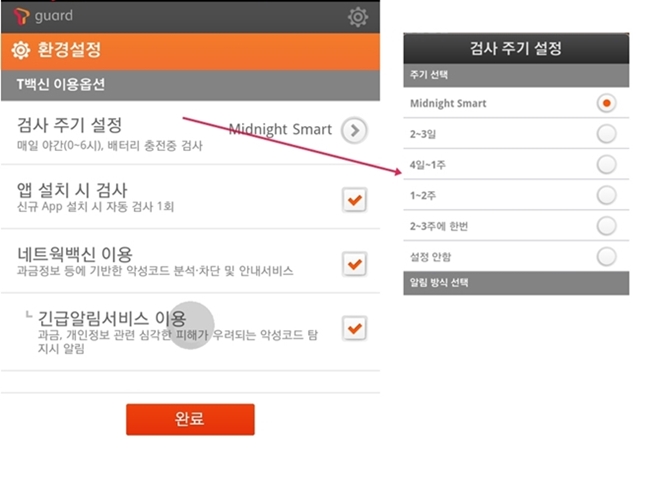The width and height of the screenshot is (660, 488).
Task: Select the 2~3일 radio button
Action: [606, 134]
